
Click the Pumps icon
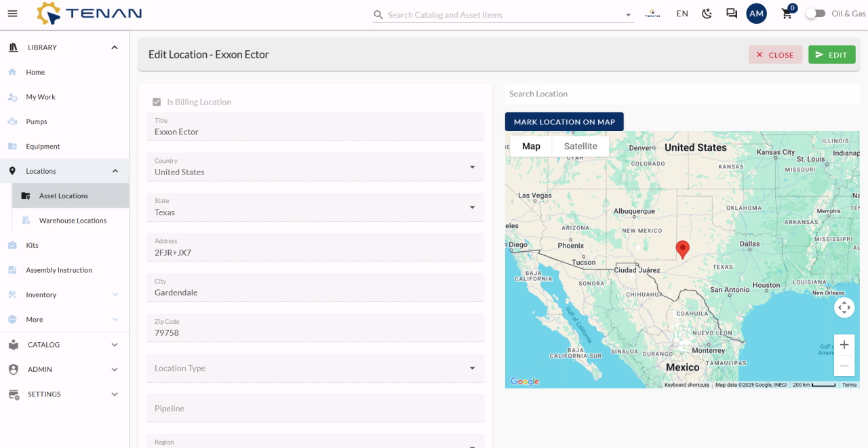click(12, 122)
